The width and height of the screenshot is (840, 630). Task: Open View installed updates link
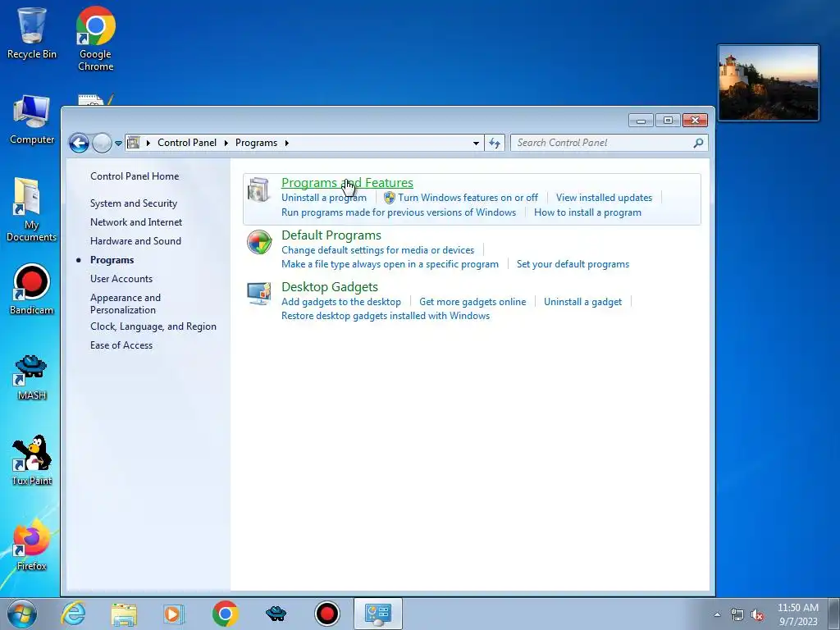[604, 198]
